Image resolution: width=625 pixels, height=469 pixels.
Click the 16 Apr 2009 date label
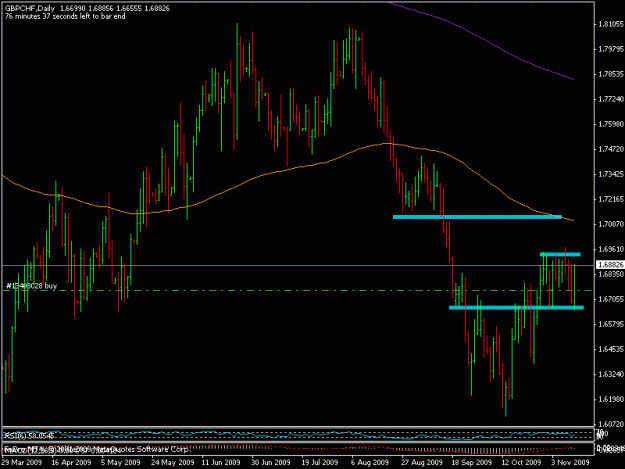click(71, 462)
